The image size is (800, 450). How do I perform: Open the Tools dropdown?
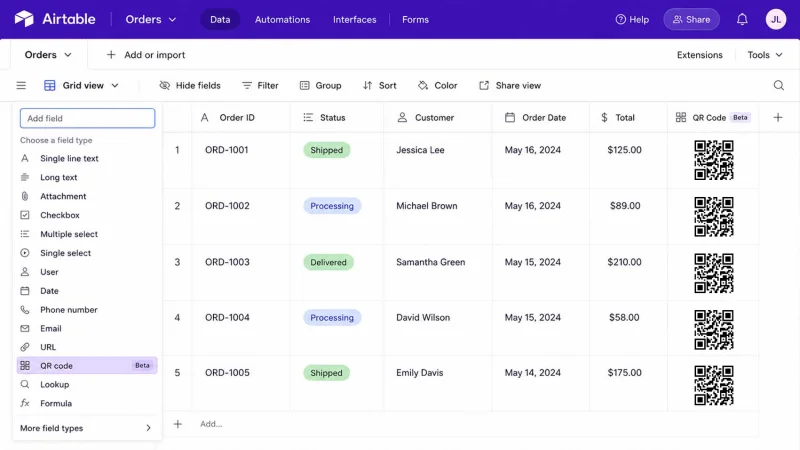(765, 55)
